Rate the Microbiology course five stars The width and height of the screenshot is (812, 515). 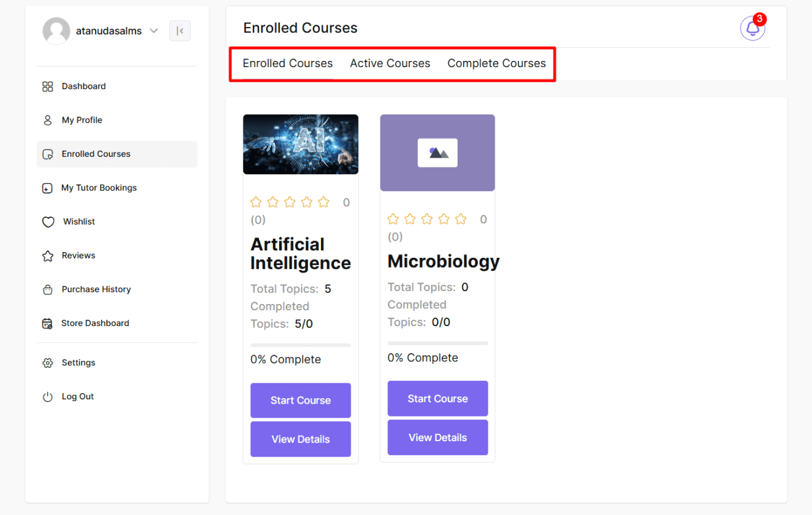pos(461,218)
